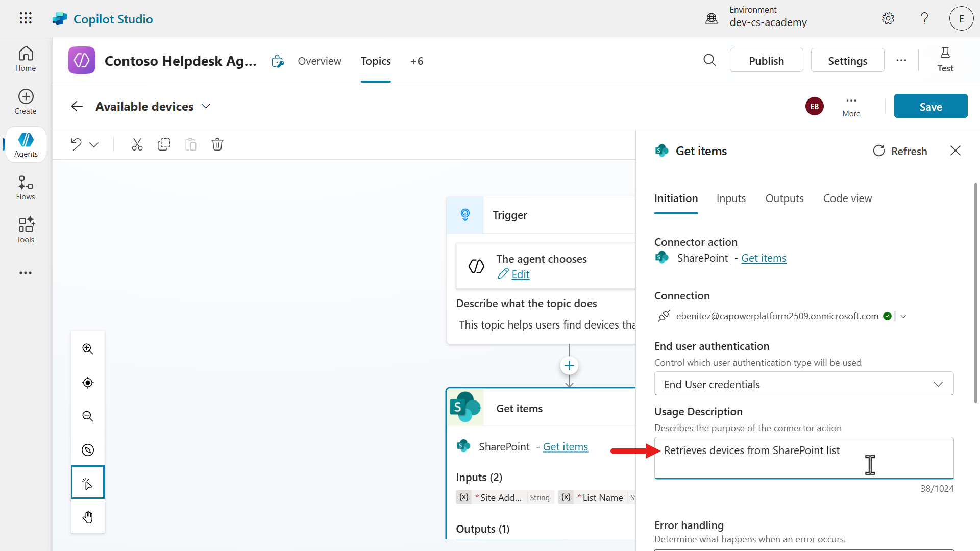Switch to the Inputs tab
Image resolution: width=980 pixels, height=551 pixels.
731,198
